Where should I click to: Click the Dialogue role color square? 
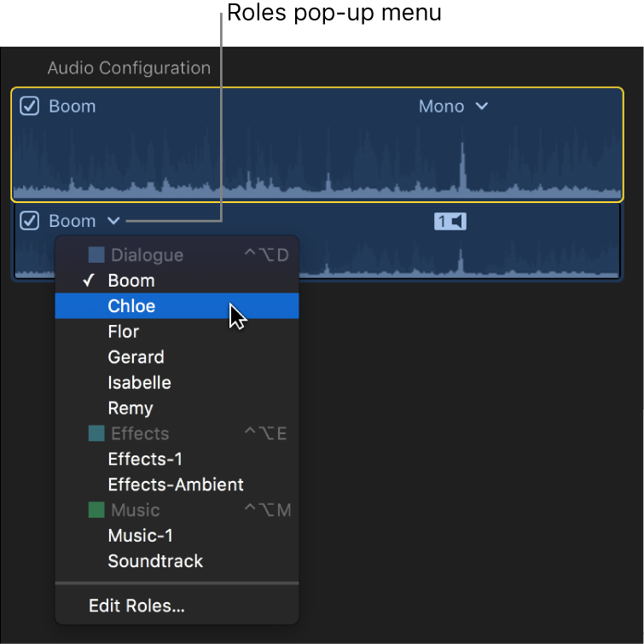tap(96, 255)
